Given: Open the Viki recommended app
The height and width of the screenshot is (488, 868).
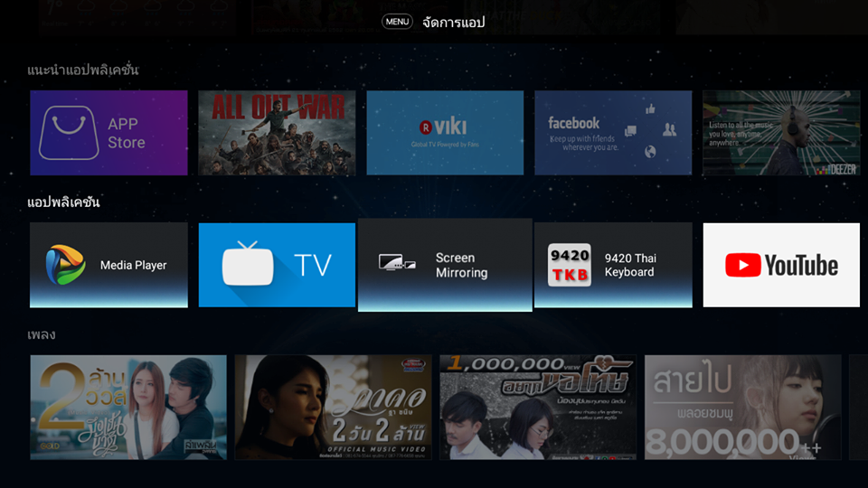Looking at the screenshot, I should point(445,133).
